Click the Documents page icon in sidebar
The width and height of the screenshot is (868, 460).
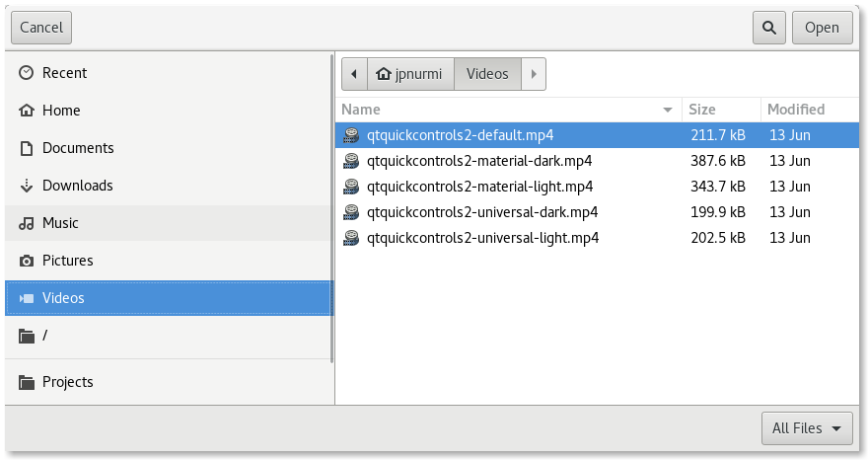click(26, 148)
